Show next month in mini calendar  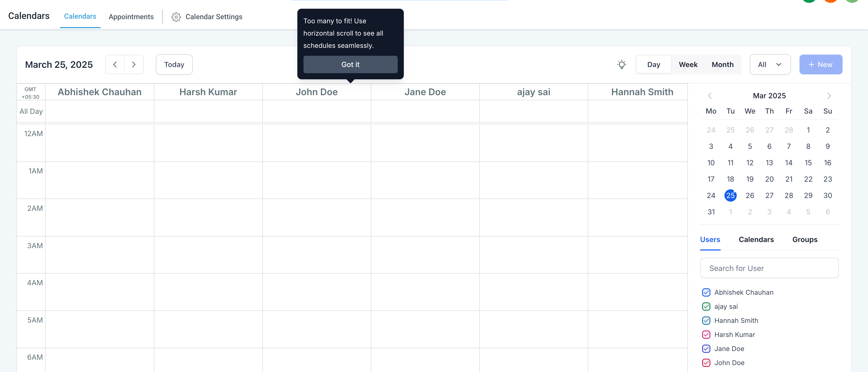(x=829, y=96)
